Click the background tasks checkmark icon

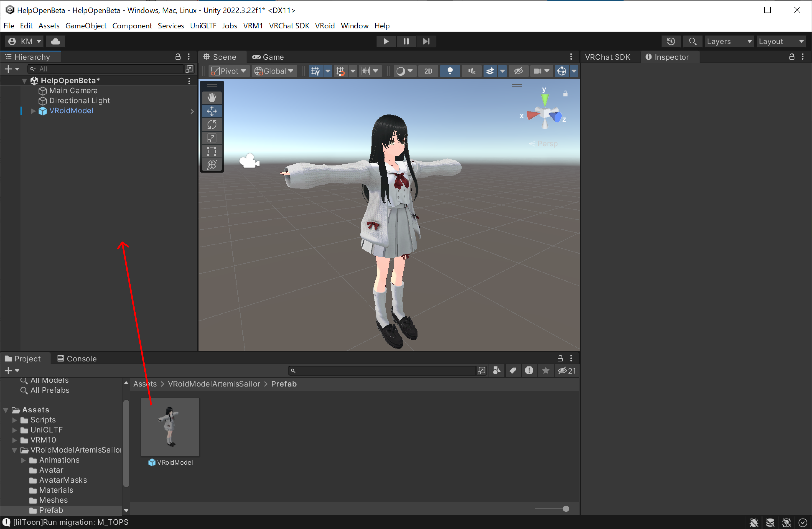click(803, 522)
